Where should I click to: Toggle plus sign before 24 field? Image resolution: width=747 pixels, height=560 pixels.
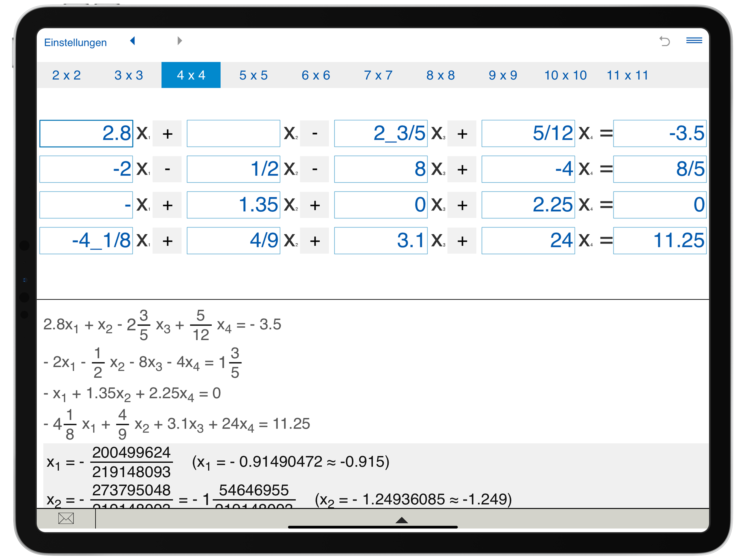(x=462, y=241)
